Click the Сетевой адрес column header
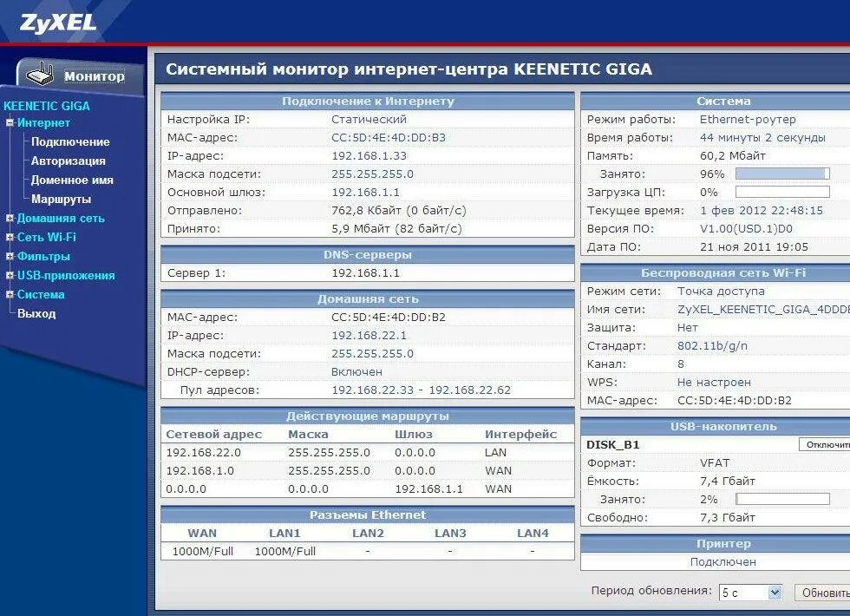The height and width of the screenshot is (616, 850). (x=213, y=435)
